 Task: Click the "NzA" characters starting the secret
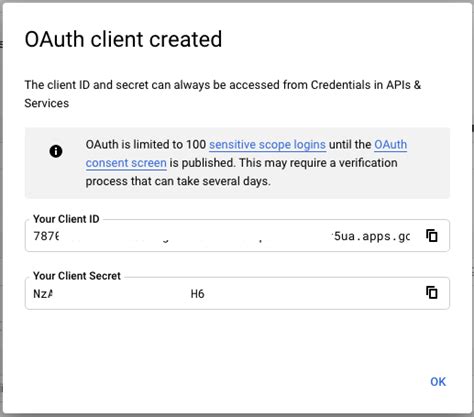(x=43, y=294)
